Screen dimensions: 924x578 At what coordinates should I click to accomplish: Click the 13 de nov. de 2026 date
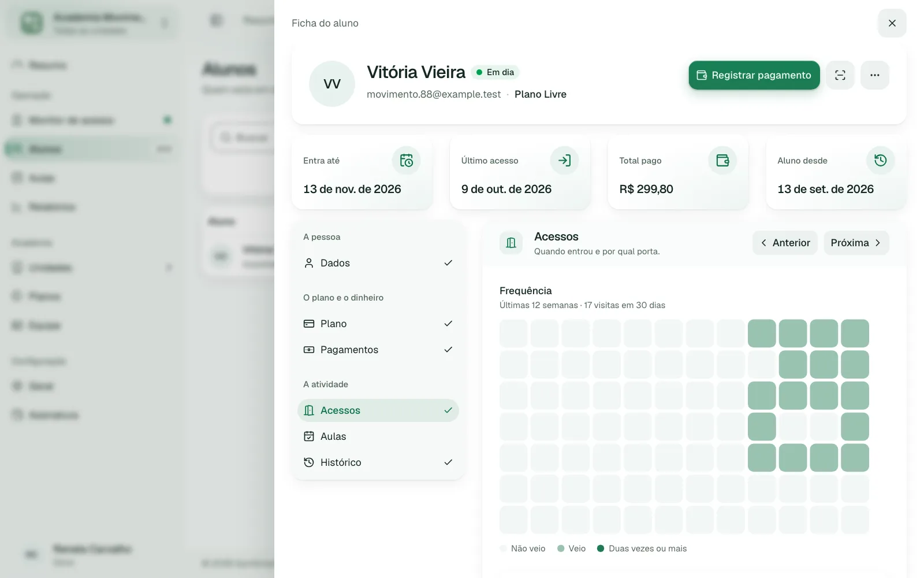pos(352,189)
